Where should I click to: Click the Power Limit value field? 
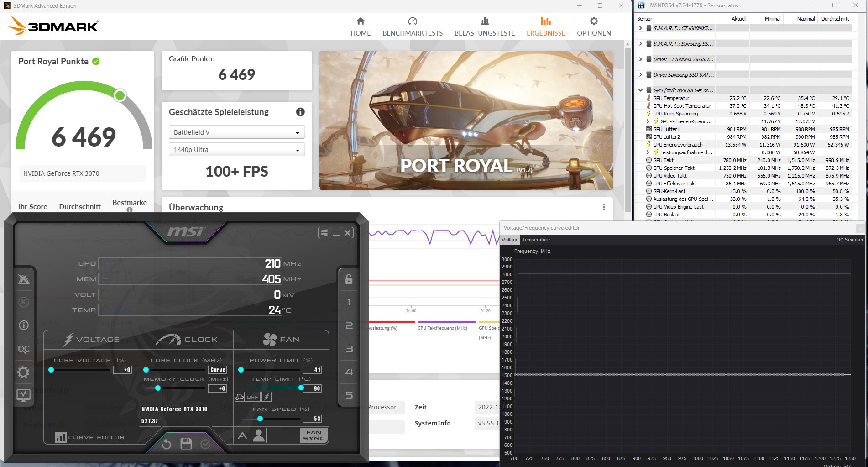coord(312,370)
